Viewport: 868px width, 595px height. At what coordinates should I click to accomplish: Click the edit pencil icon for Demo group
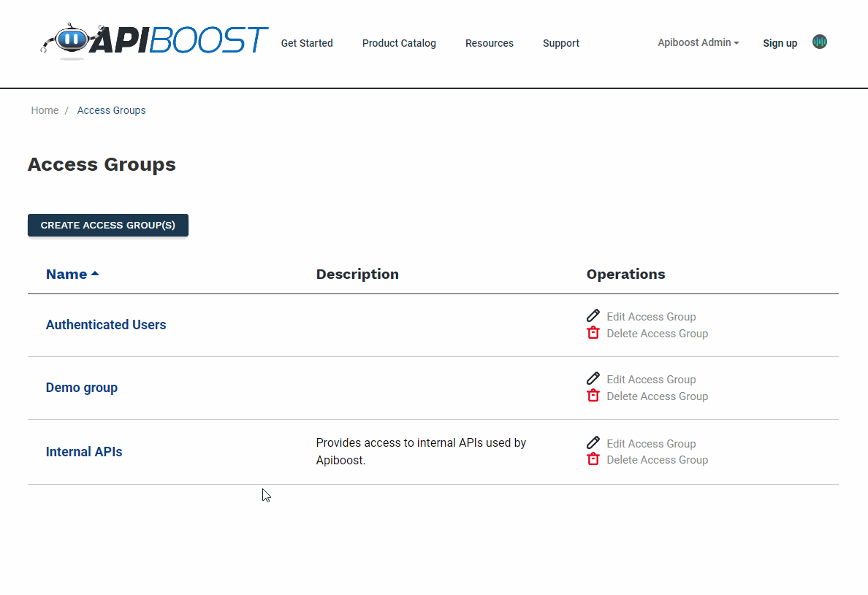[593, 378]
